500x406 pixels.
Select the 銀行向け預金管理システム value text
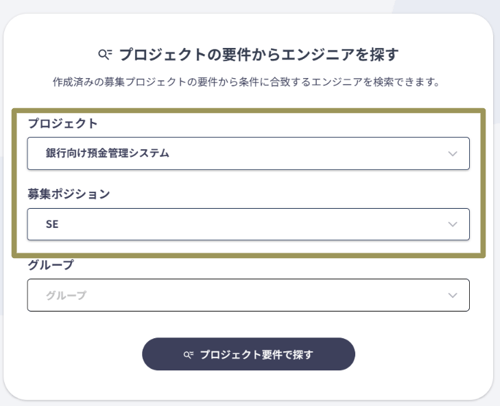tap(107, 153)
